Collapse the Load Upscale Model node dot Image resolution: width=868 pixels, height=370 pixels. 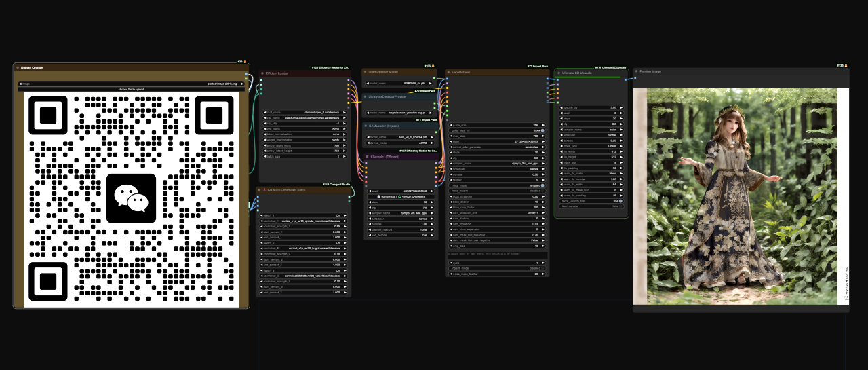[366, 71]
